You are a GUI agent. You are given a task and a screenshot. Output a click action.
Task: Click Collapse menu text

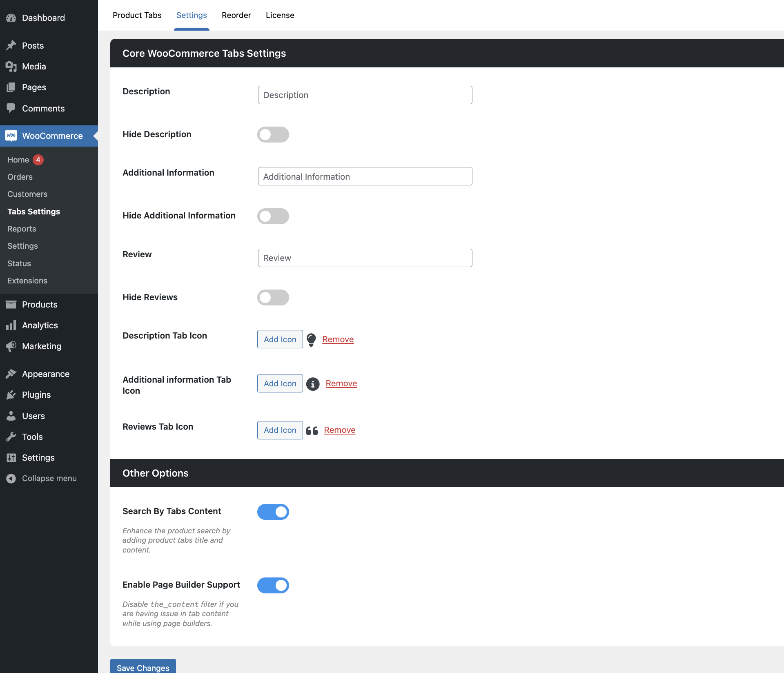click(49, 478)
